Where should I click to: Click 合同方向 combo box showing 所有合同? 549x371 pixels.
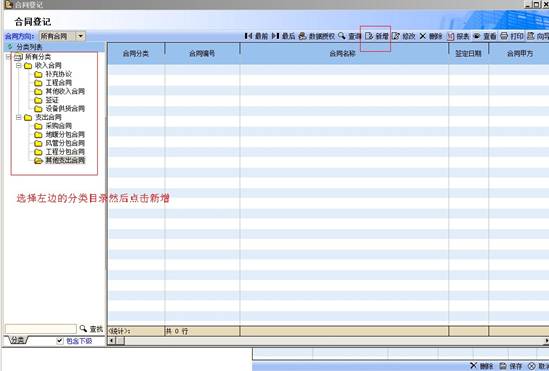62,36
